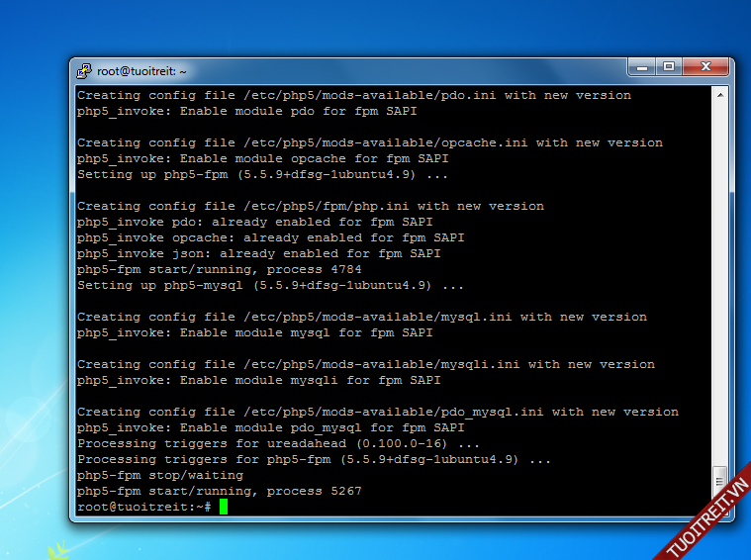Click the 'Setting up php5-fpm' output line

262,174
